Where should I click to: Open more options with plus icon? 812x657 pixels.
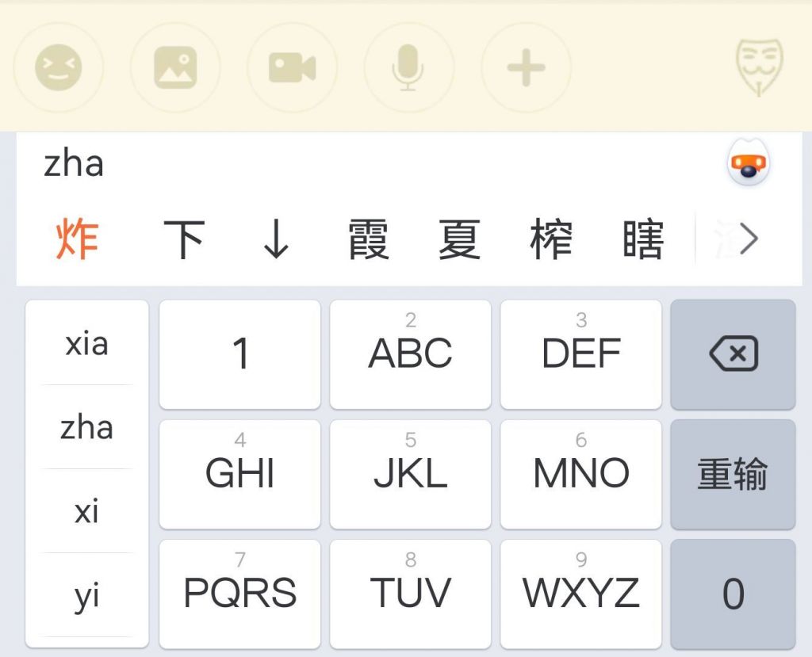(526, 67)
